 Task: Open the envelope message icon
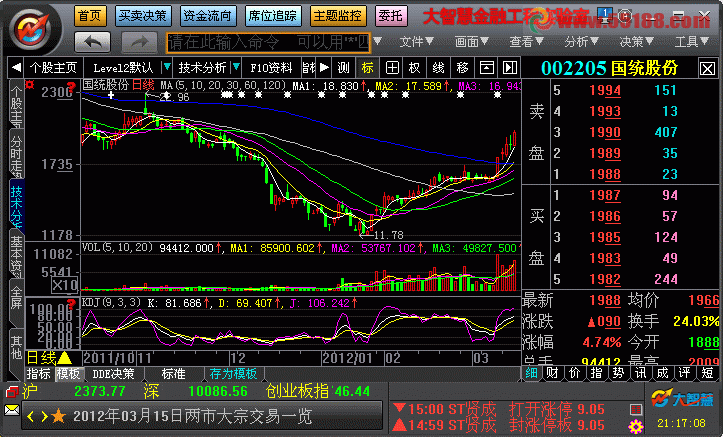pyautogui.click(x=12, y=410)
